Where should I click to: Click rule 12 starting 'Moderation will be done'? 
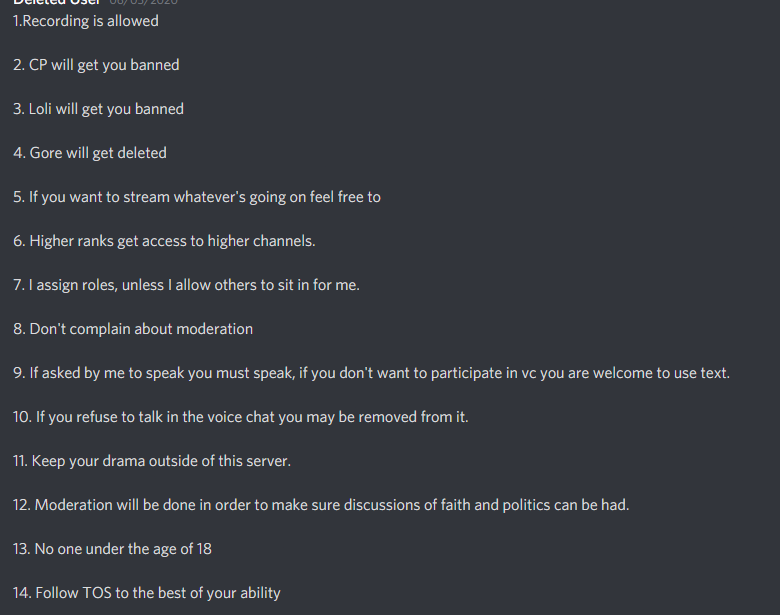[x=321, y=505]
